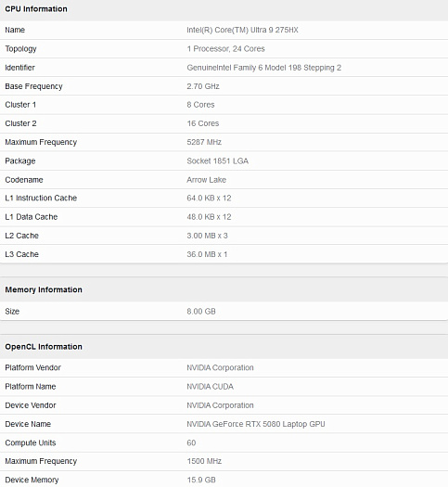Image resolution: width=448 pixels, height=487 pixels.
Task: Select the 15.9 GB device memory value
Action: tap(201, 480)
